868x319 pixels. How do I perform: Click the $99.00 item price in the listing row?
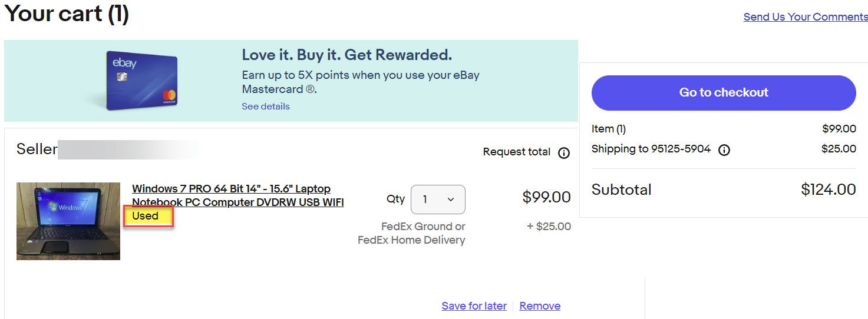(546, 197)
